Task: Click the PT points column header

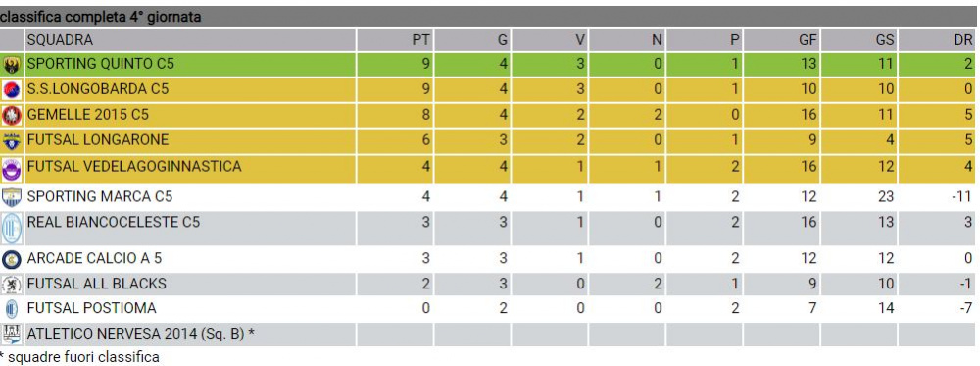Action: (420, 40)
